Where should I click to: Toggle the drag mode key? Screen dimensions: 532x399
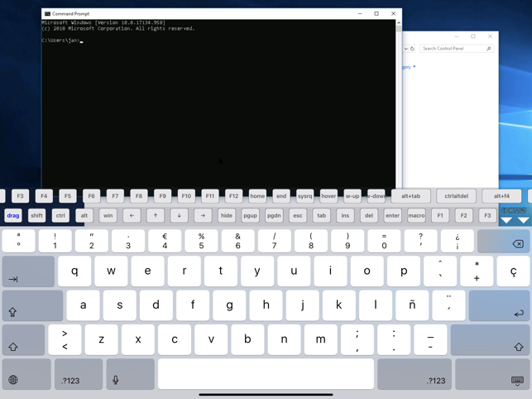tap(13, 215)
